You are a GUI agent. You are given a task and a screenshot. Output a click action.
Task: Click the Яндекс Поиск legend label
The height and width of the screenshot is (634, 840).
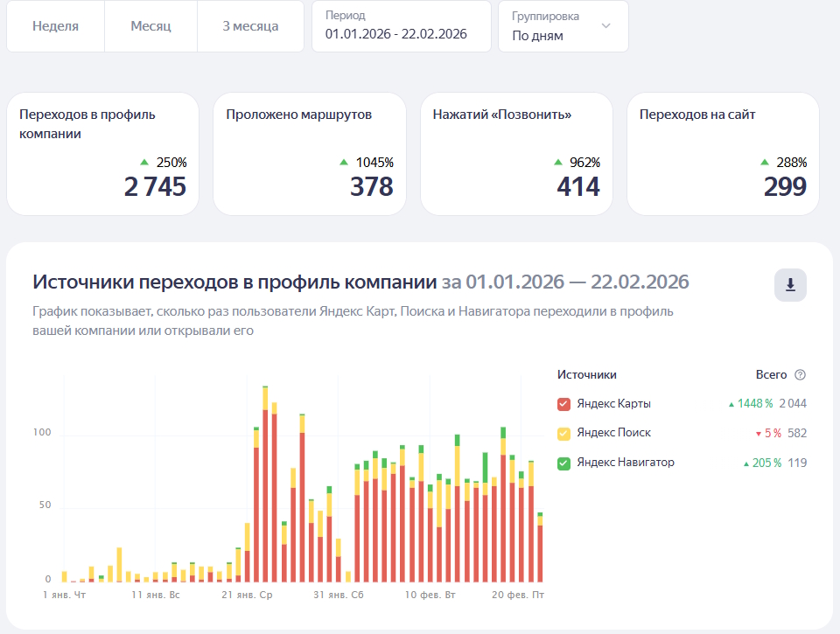click(614, 433)
